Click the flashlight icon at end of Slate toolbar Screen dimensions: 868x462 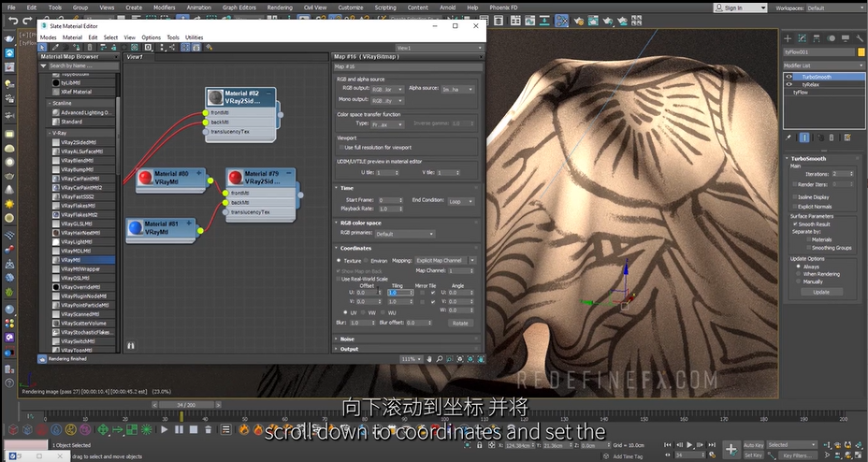[209, 48]
